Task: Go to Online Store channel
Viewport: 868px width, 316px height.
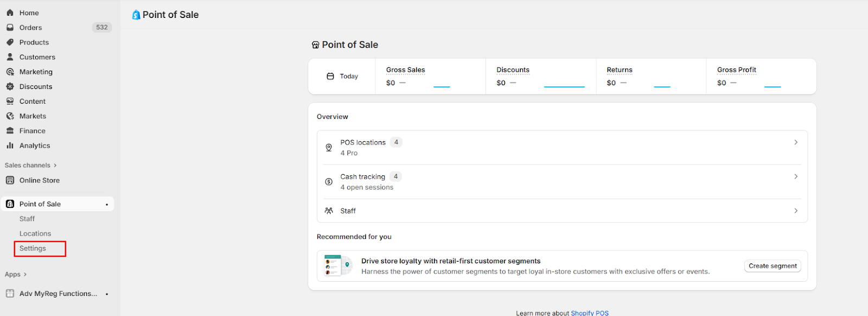Action: tap(40, 180)
